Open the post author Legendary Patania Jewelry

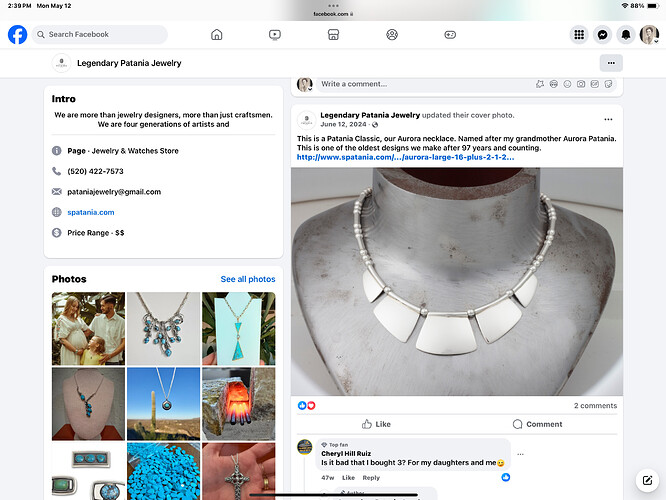tap(370, 115)
